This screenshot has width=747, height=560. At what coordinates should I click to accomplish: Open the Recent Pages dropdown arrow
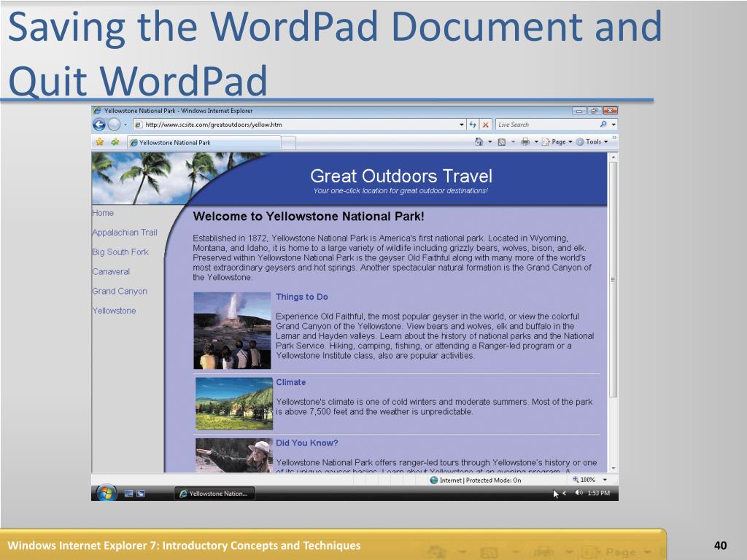[x=125, y=125]
